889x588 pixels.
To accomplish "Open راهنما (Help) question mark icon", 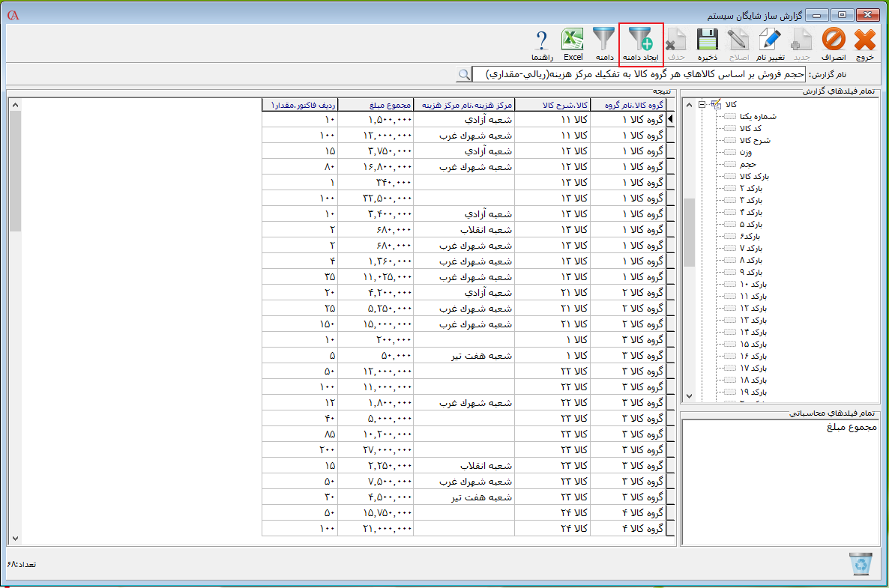I will point(542,43).
